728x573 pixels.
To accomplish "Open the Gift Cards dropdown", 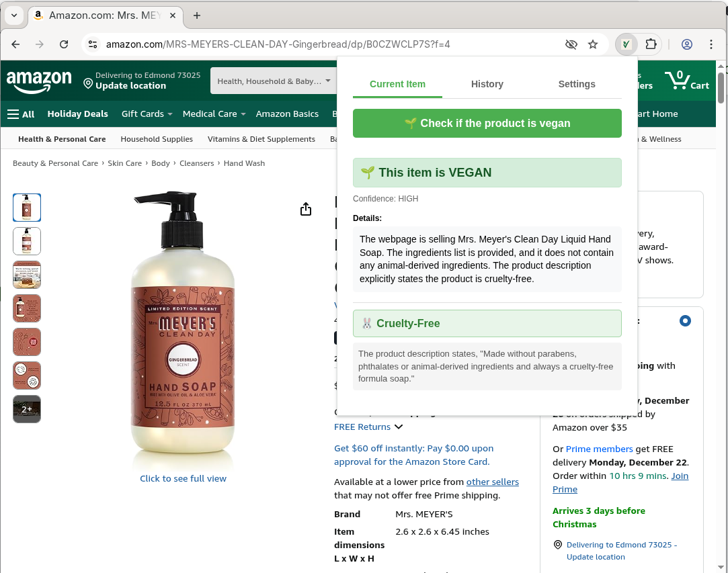I will (x=147, y=114).
